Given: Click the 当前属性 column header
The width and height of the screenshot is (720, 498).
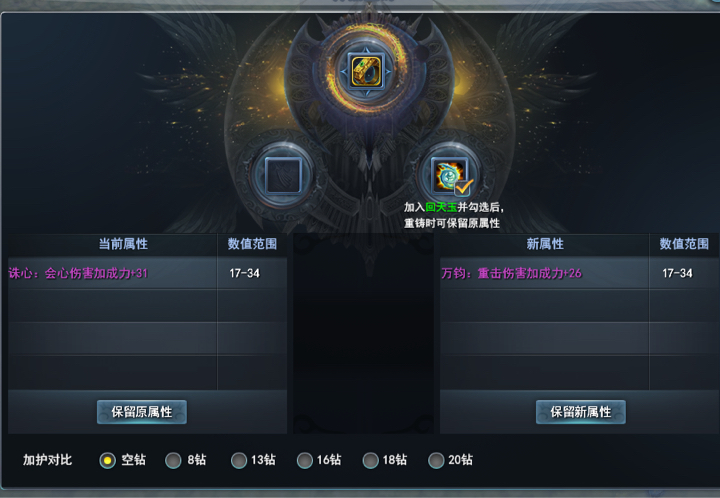Looking at the screenshot, I should coord(123,244).
